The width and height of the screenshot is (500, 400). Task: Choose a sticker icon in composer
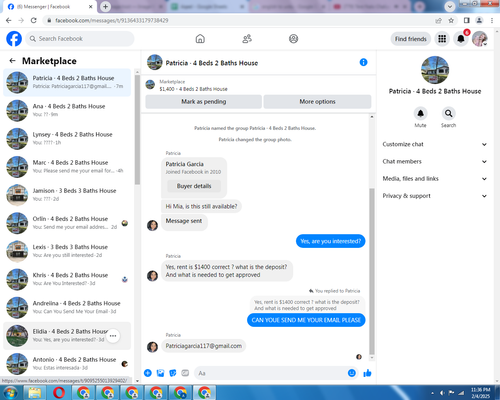tap(173, 373)
